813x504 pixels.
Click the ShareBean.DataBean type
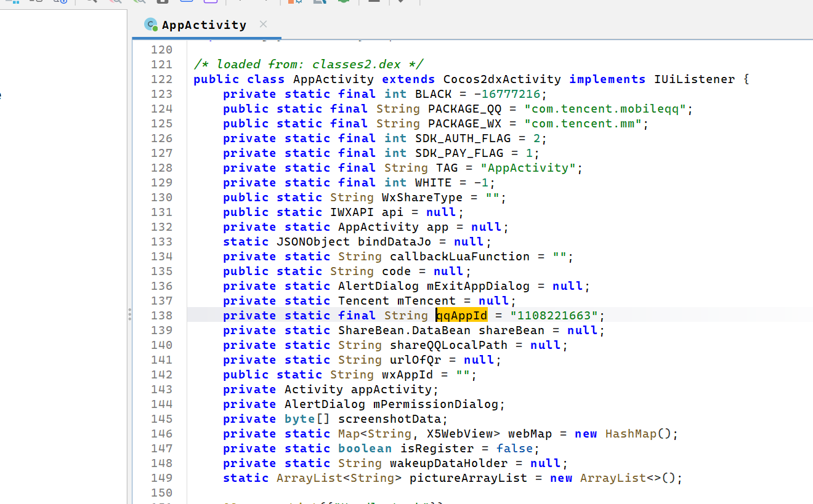[404, 330]
